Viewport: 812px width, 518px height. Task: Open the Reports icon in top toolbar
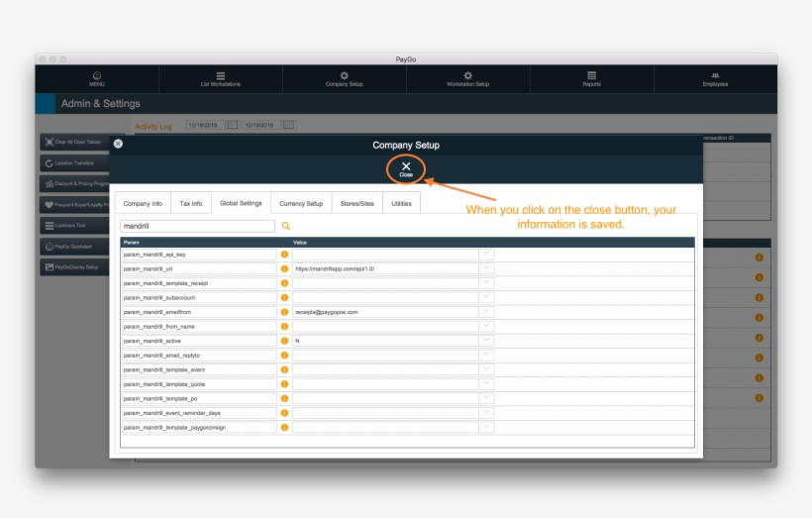pos(591,78)
